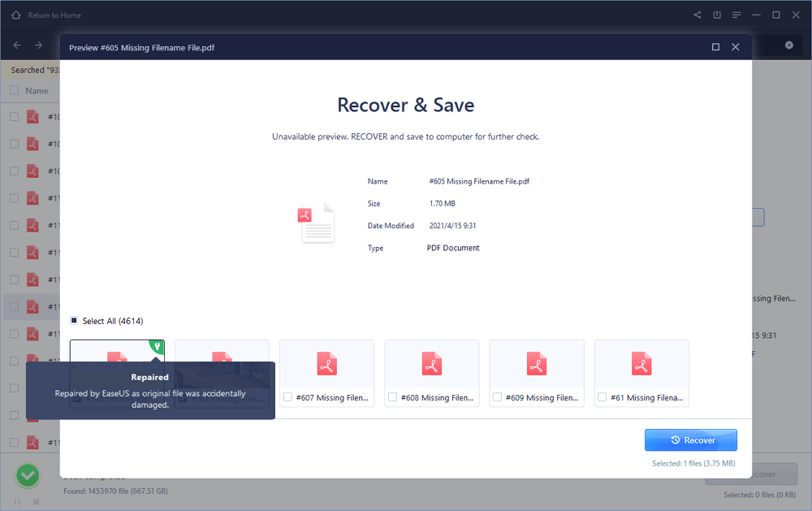Click the #605 Missing Filename File.pdf name value

(x=479, y=181)
